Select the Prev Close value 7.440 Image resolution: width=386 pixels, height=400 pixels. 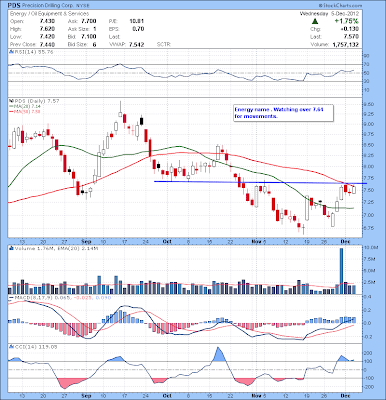click(x=47, y=44)
